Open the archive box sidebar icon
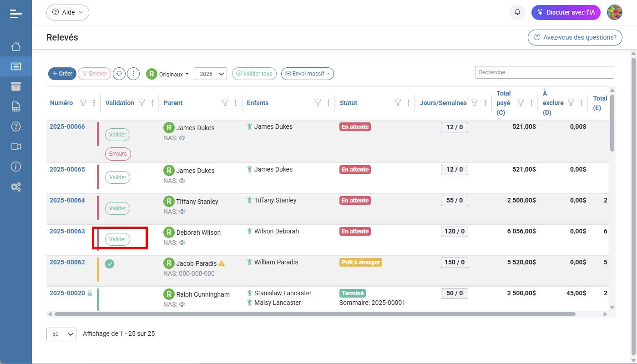Image resolution: width=637 pixels, height=364 pixels. [x=16, y=86]
